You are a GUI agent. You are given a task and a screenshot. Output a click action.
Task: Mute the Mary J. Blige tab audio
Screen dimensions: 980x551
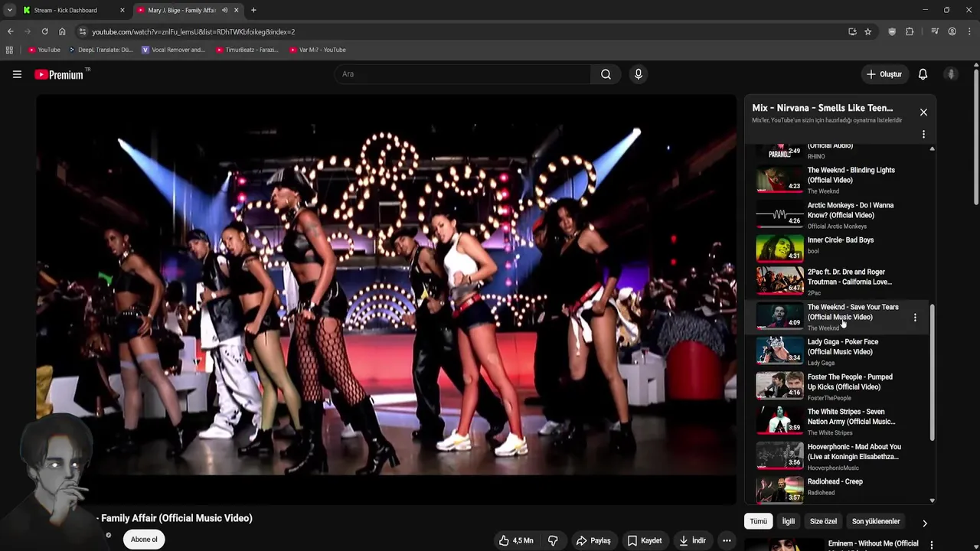click(224, 10)
